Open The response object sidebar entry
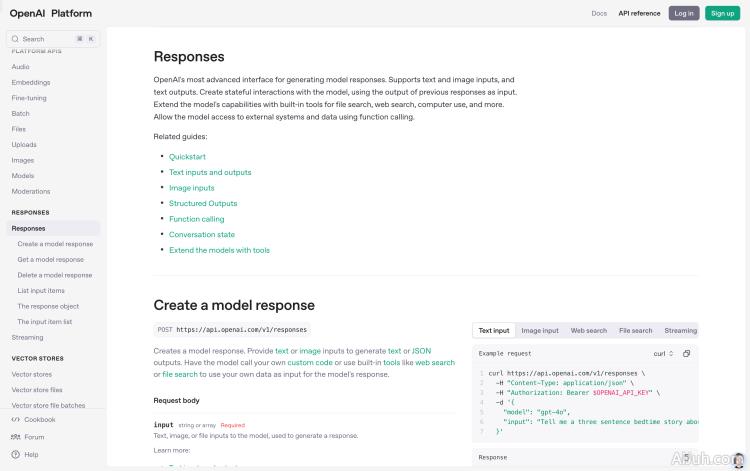The image size is (750, 471). click(48, 306)
